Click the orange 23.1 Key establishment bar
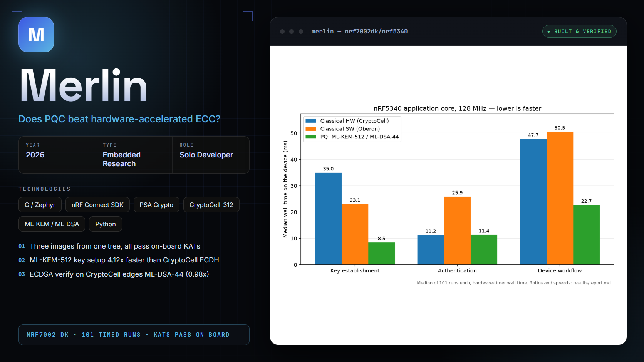 (355, 234)
